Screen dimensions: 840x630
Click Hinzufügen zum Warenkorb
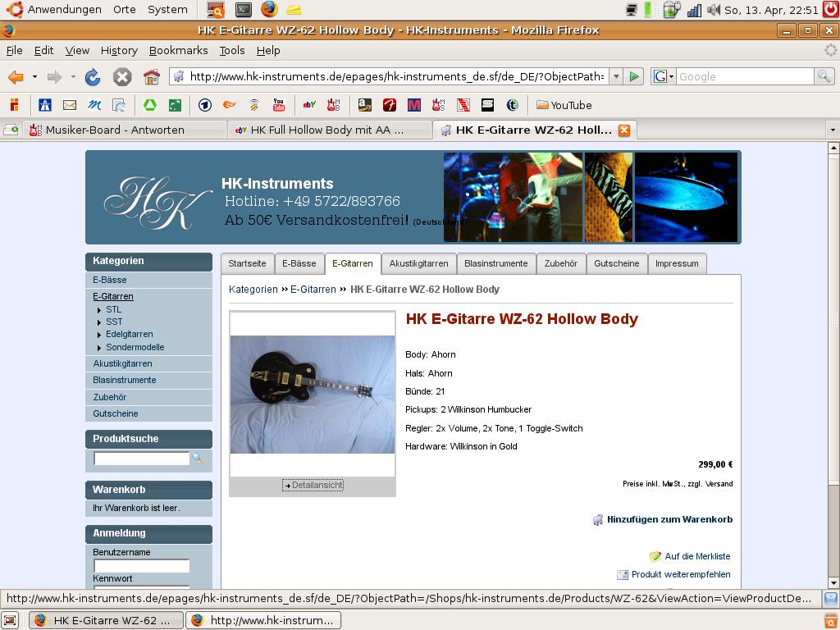[x=669, y=519]
